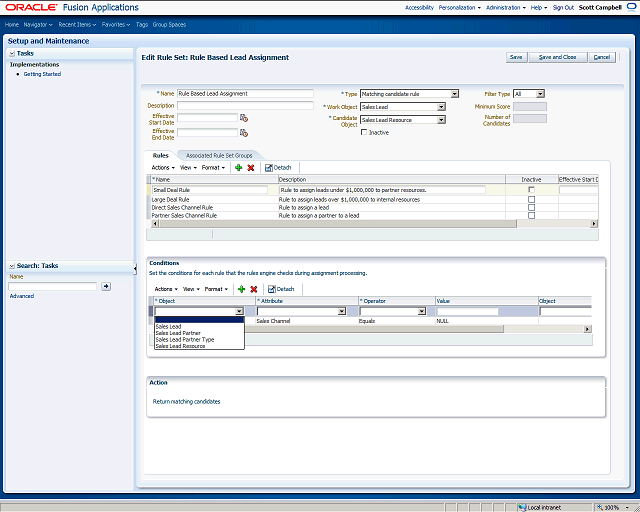The image size is (640, 512).
Task: Select Sales Lead in Object dropdown list
Action: coord(199,327)
